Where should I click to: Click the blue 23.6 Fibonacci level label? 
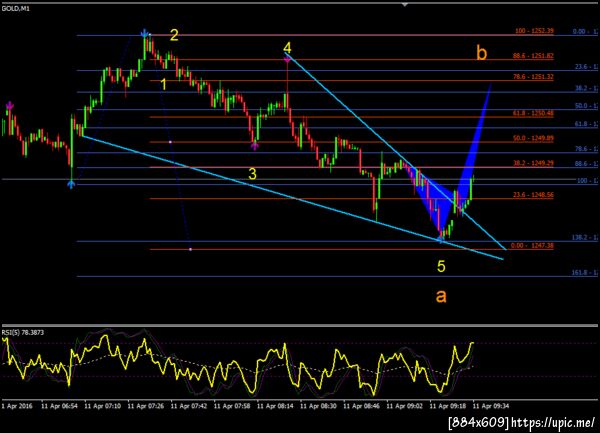tap(587, 67)
